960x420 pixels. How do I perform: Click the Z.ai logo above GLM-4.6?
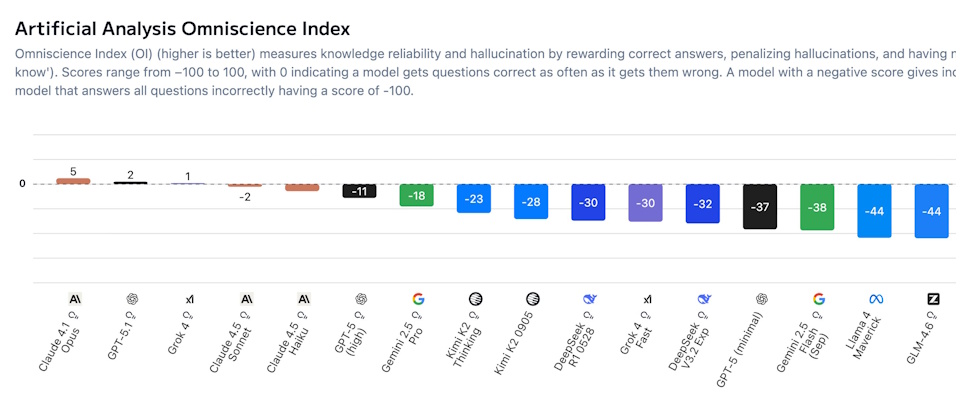click(x=933, y=299)
